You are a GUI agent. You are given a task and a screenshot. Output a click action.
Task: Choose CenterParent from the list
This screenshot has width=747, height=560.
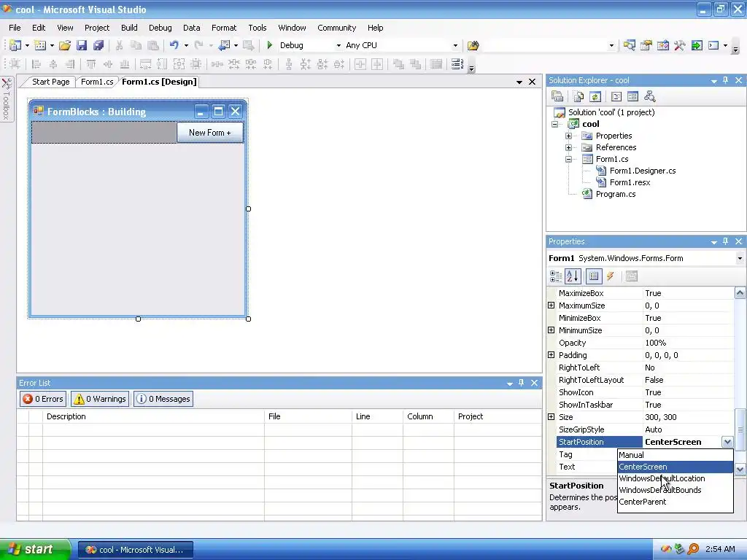tap(675, 502)
